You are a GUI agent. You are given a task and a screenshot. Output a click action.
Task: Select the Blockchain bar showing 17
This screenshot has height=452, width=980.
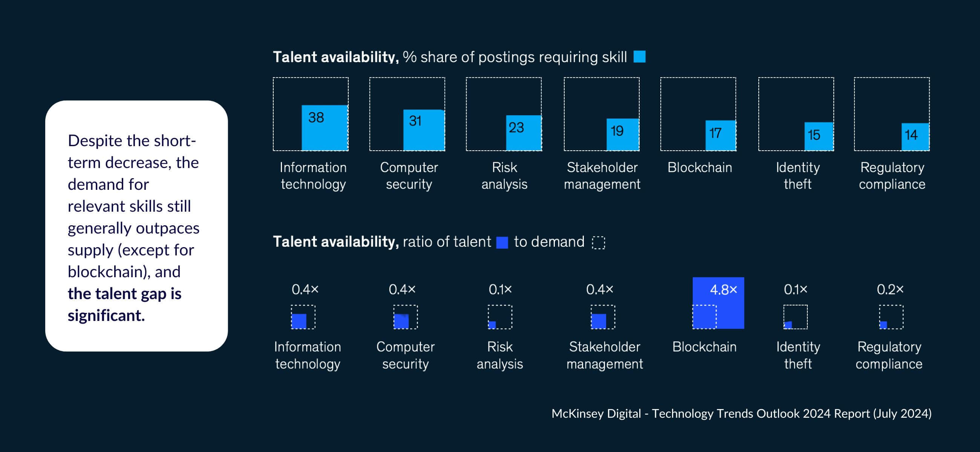tap(720, 135)
